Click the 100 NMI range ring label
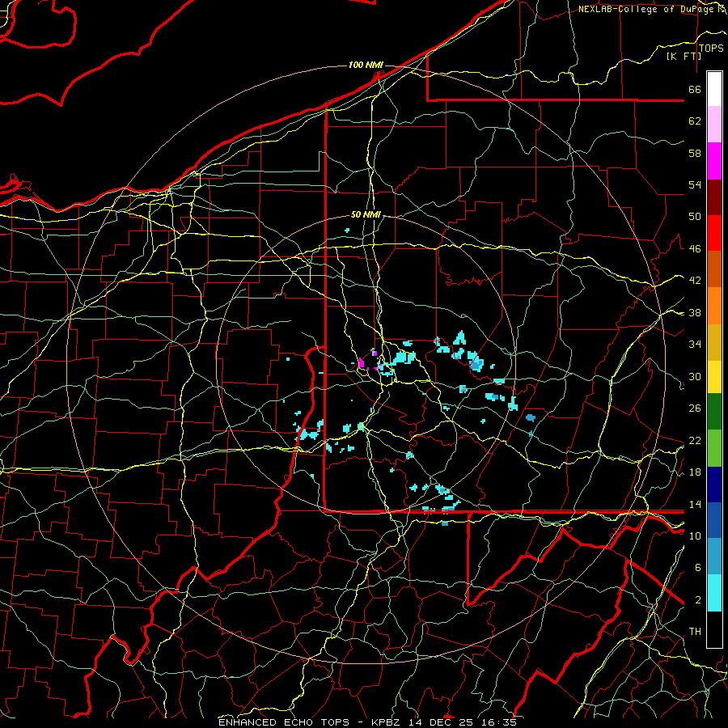The width and height of the screenshot is (728, 728). [x=366, y=65]
